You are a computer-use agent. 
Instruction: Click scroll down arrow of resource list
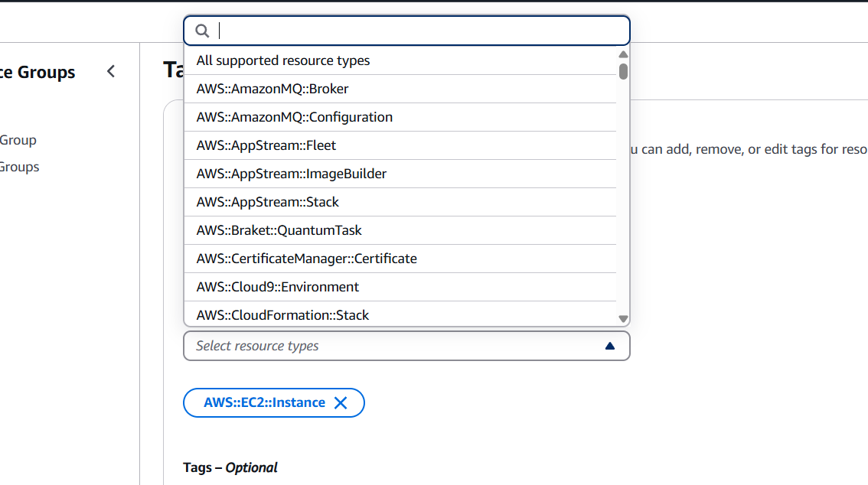click(x=623, y=319)
